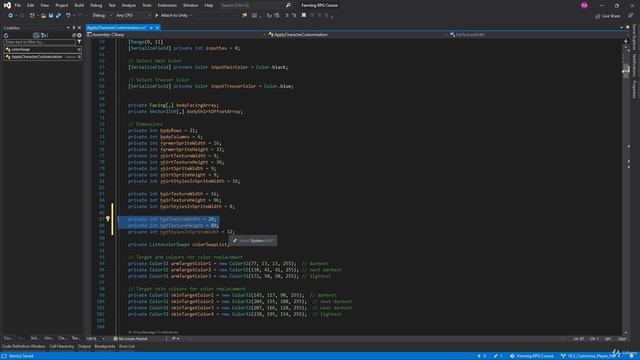The image size is (640, 360).
Task: Open the File menu
Action: [x=17, y=5]
